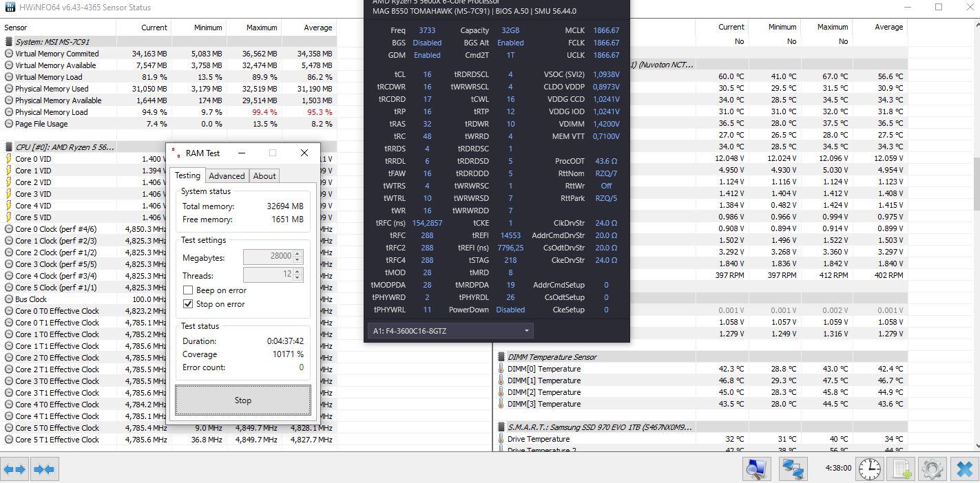Click the Core 3 VID lightning icon
Viewport: 980px width, 483px height.
pyautogui.click(x=8, y=194)
